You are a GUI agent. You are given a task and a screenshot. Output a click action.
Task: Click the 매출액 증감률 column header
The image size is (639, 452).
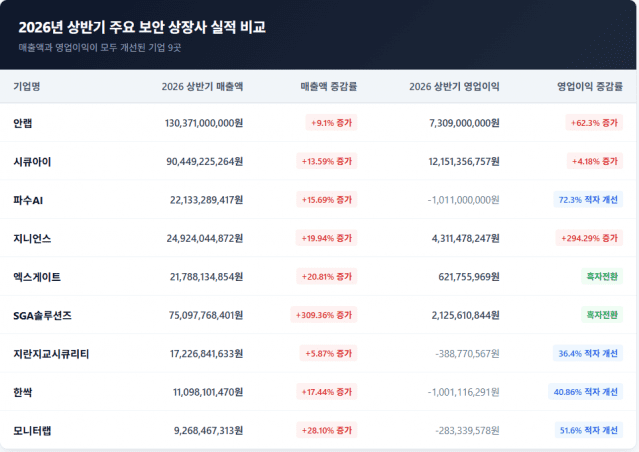(x=328, y=86)
